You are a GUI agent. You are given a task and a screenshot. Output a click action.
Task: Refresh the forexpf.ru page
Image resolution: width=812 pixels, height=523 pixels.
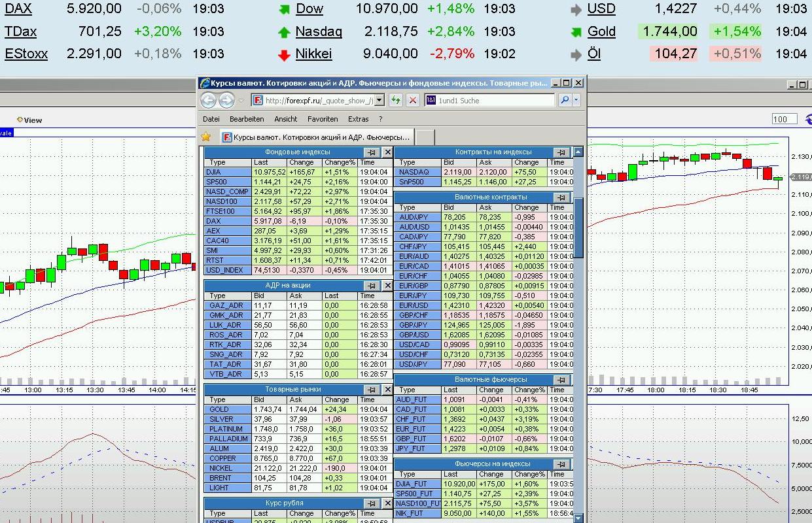coord(395,100)
